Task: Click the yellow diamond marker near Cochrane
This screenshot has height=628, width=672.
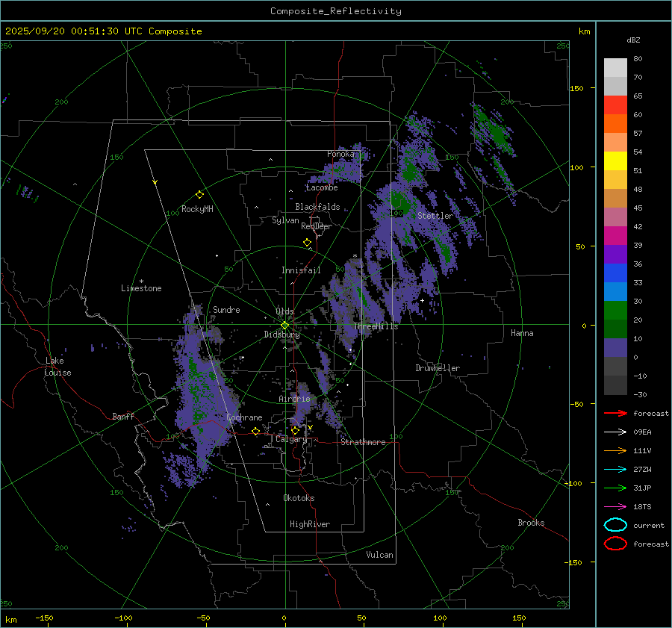Action: [x=255, y=432]
